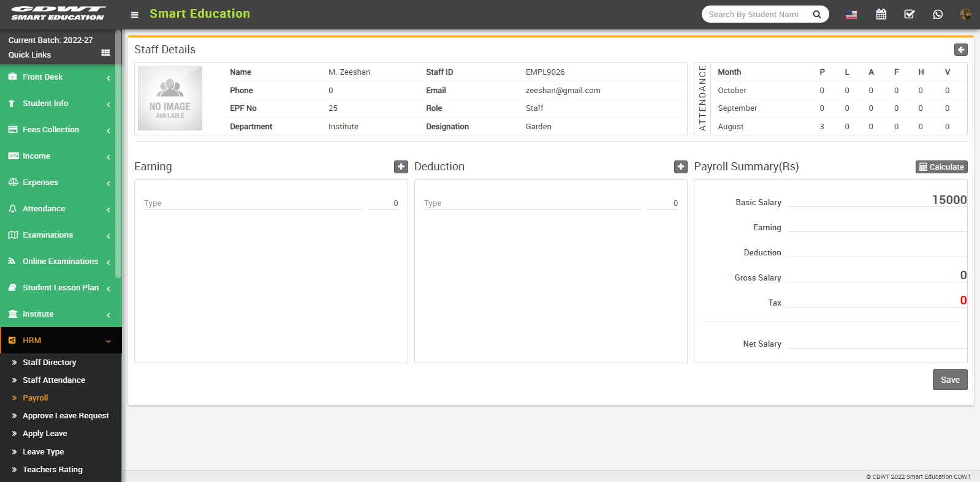Open Leave Type submenu item

point(43,452)
